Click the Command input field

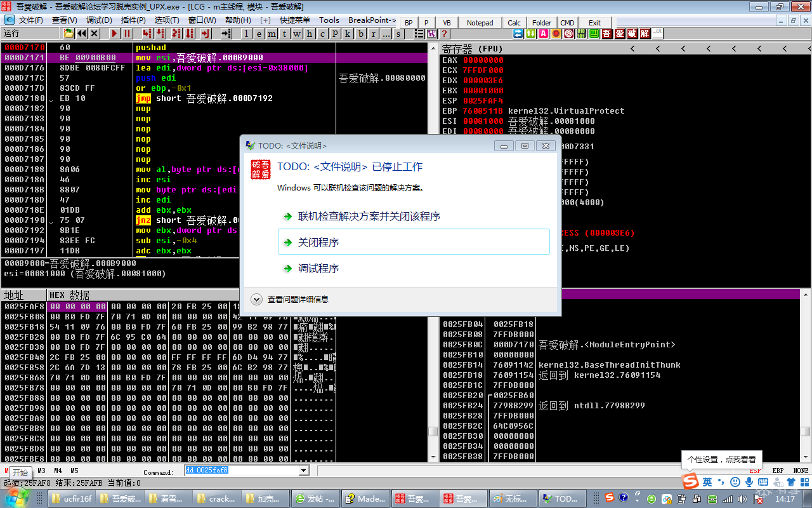[x=242, y=471]
